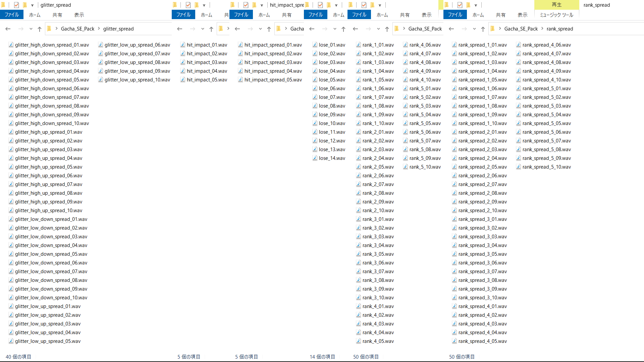Expand chevron between Gacha_SE_Pack and rank_spread
Viewport: 644px width, 362px height.
coord(542,29)
